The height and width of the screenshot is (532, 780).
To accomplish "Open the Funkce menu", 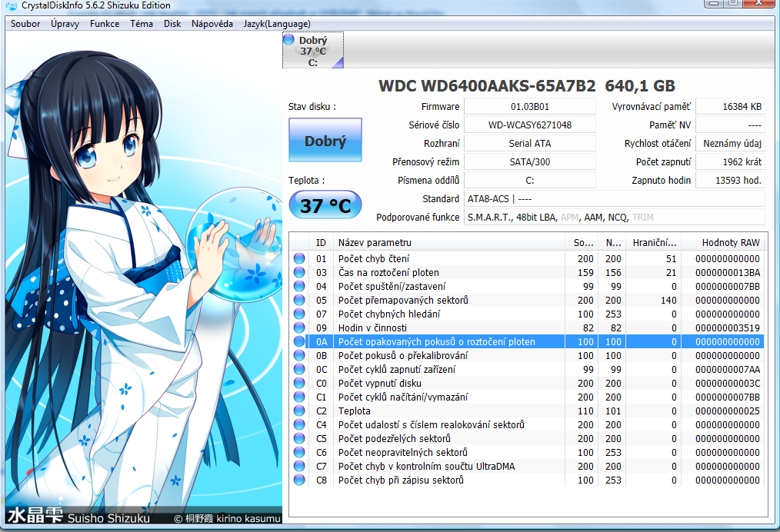I will [105, 24].
